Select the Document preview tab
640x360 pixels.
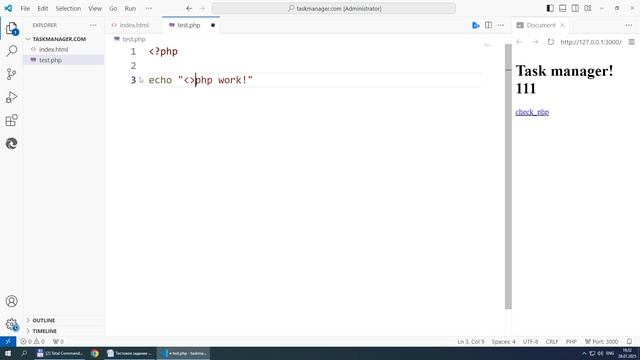(540, 25)
